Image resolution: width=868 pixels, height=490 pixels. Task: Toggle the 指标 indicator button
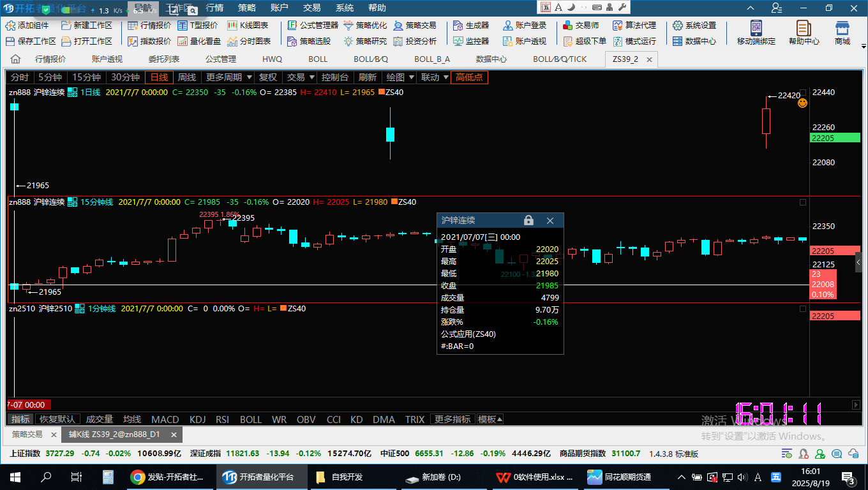[x=20, y=419]
